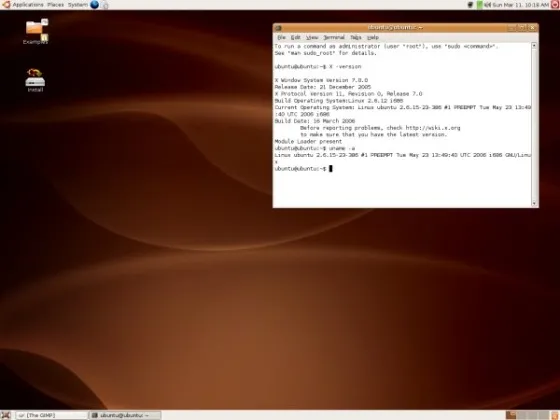Open the terminal File menu

[x=281, y=37]
